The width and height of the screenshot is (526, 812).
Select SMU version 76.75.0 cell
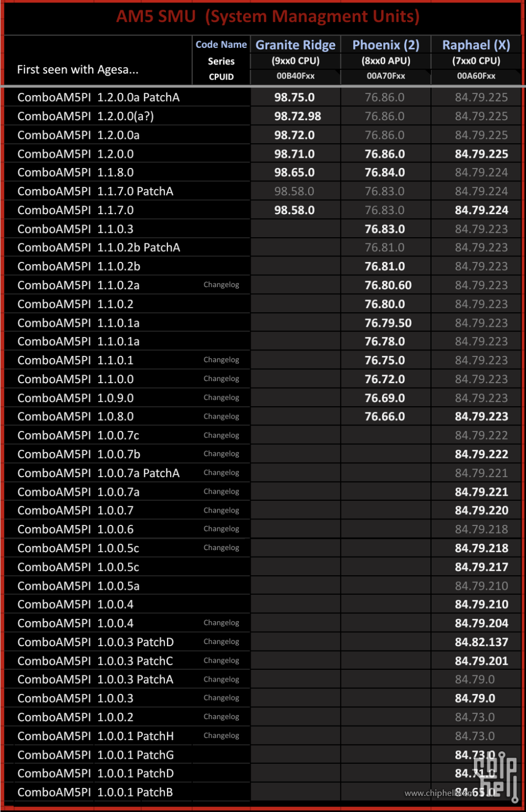pyautogui.click(x=385, y=361)
